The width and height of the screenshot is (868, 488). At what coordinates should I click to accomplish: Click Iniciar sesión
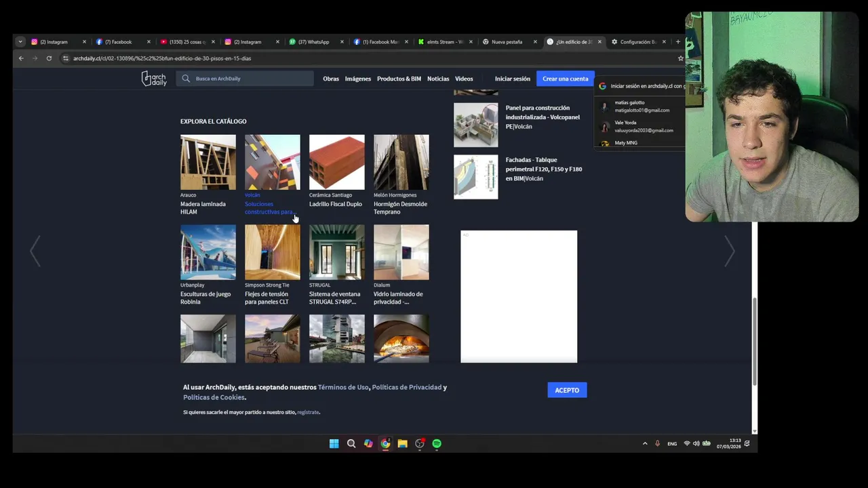[x=513, y=79]
